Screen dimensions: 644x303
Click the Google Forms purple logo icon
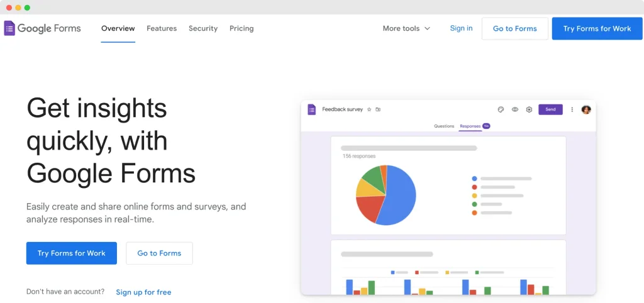click(x=9, y=28)
